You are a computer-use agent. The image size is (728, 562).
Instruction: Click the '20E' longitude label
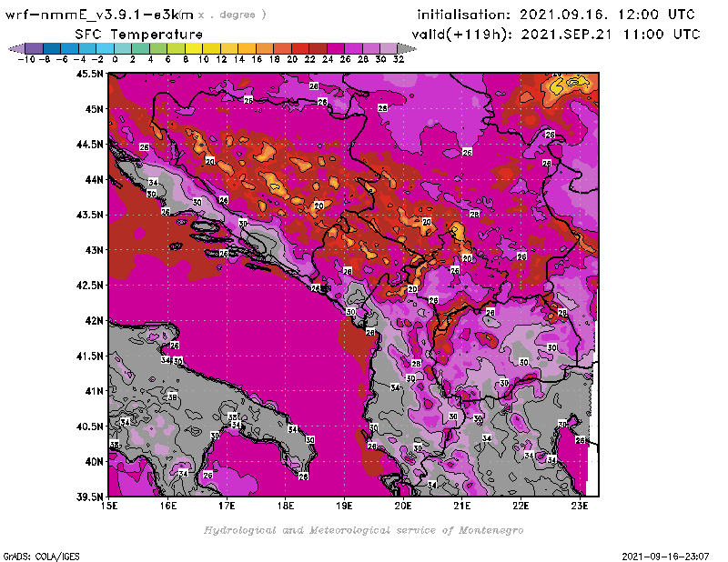tap(403, 506)
